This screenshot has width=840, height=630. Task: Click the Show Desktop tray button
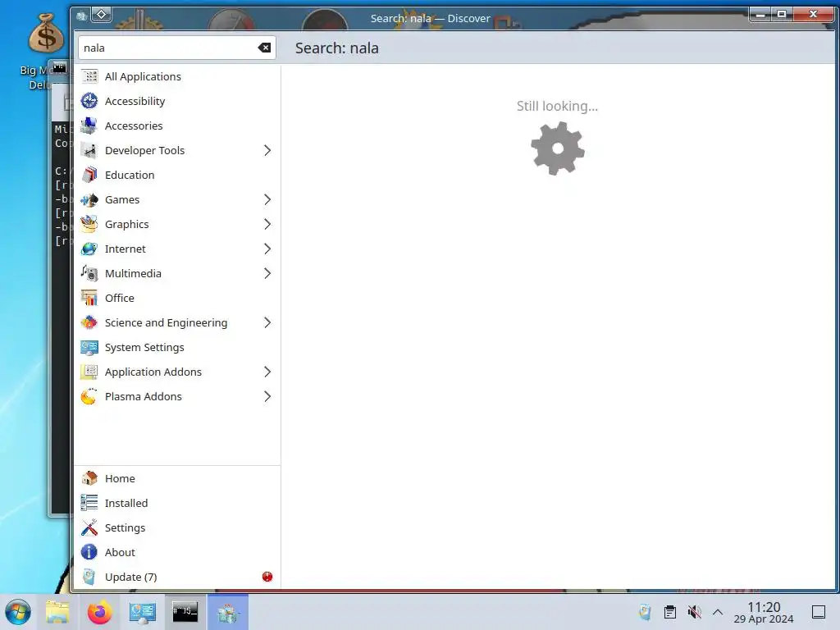point(819,612)
